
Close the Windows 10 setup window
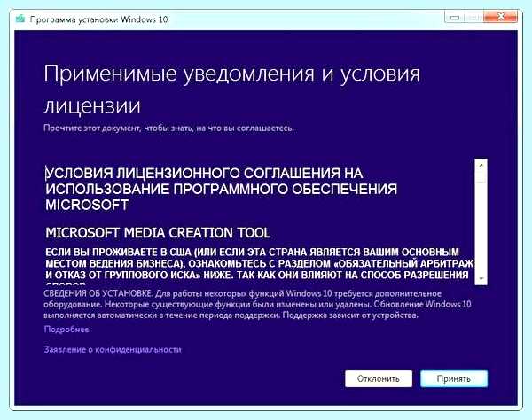[501, 16]
